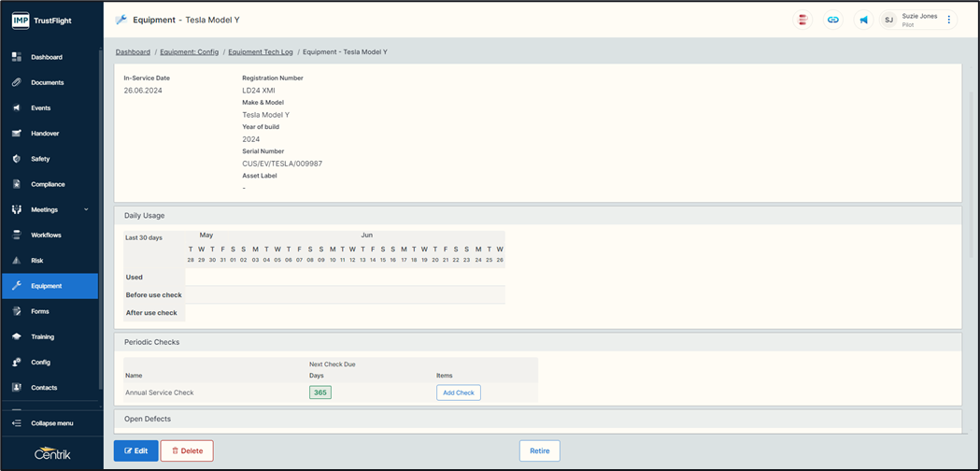Click the Open Defects section header

point(537,419)
